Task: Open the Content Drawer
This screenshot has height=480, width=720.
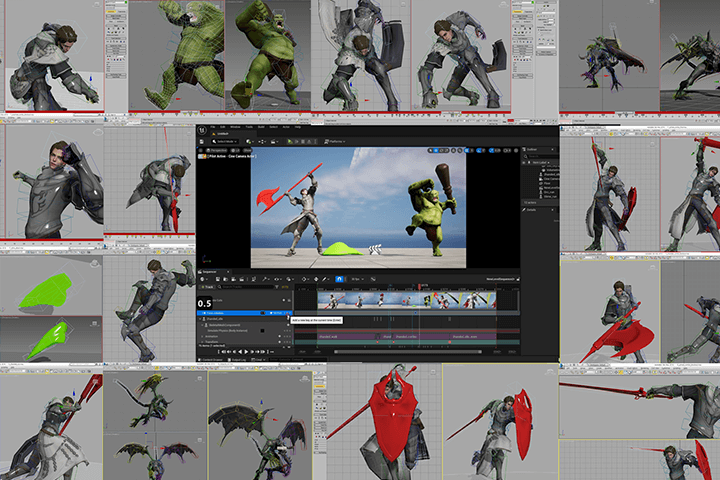Action: 210,360
